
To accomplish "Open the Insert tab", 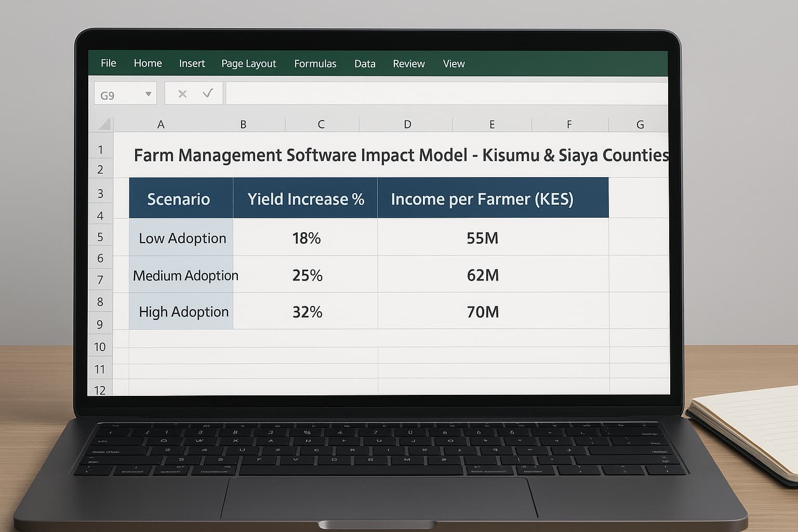I will coord(192,63).
